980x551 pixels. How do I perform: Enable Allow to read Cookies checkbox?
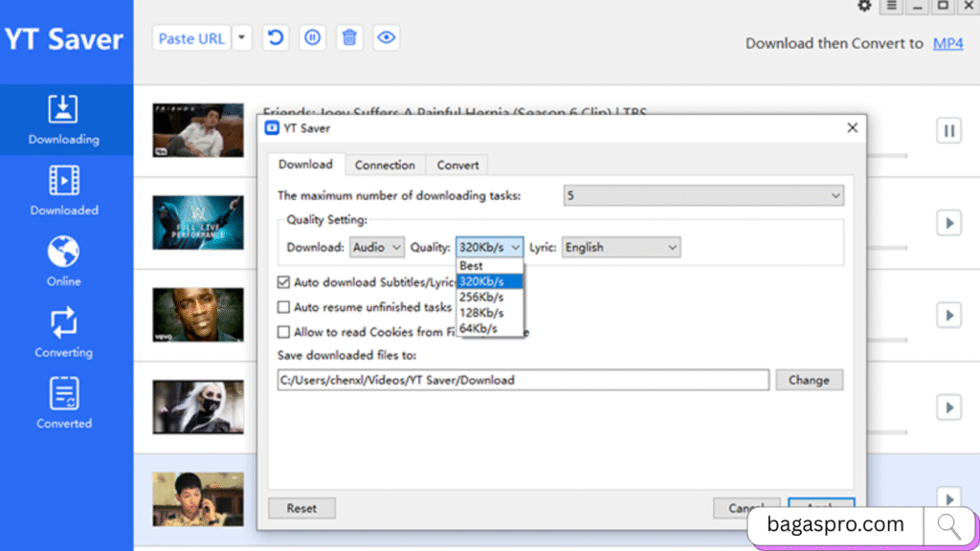click(283, 332)
